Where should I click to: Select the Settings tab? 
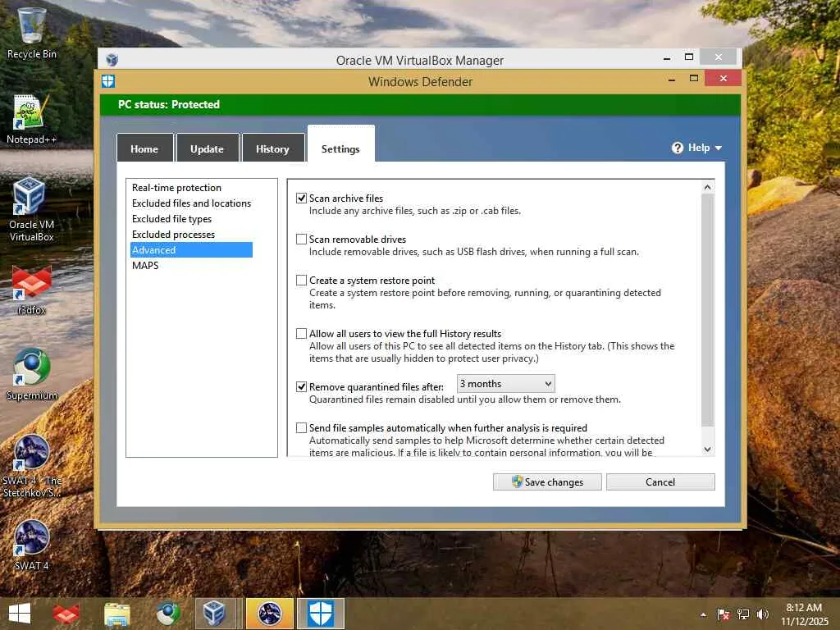[x=340, y=144]
